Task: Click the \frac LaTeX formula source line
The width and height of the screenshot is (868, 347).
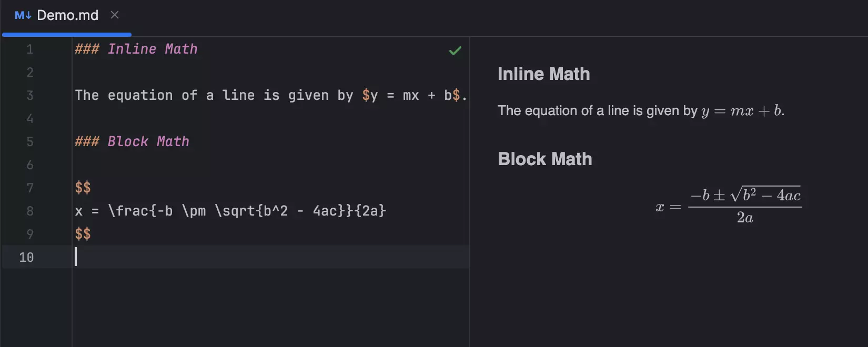Action: click(x=230, y=211)
